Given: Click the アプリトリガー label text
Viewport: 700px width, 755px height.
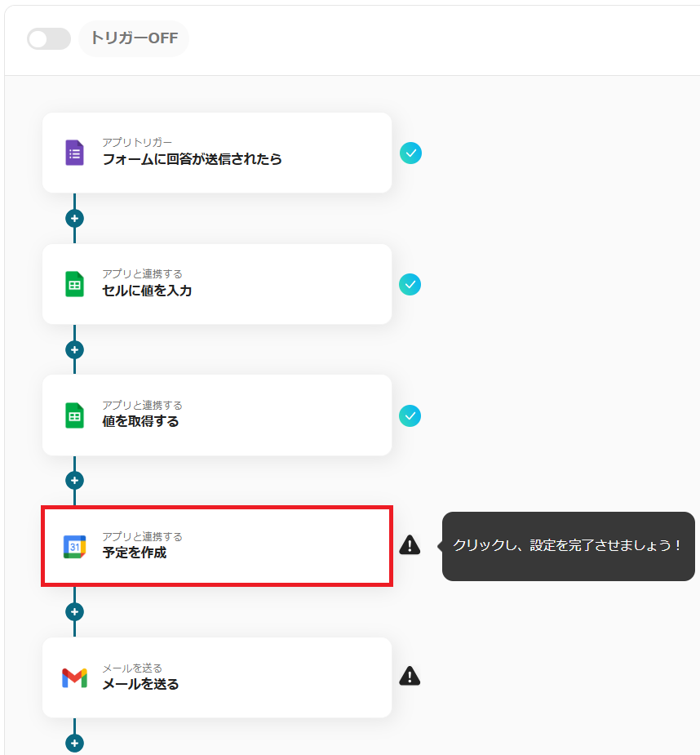Looking at the screenshot, I should (x=137, y=142).
